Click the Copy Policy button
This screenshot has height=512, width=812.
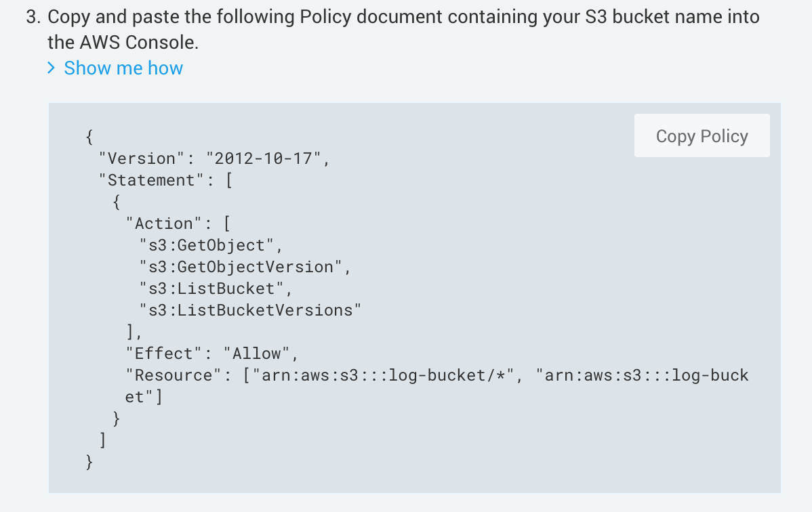702,136
